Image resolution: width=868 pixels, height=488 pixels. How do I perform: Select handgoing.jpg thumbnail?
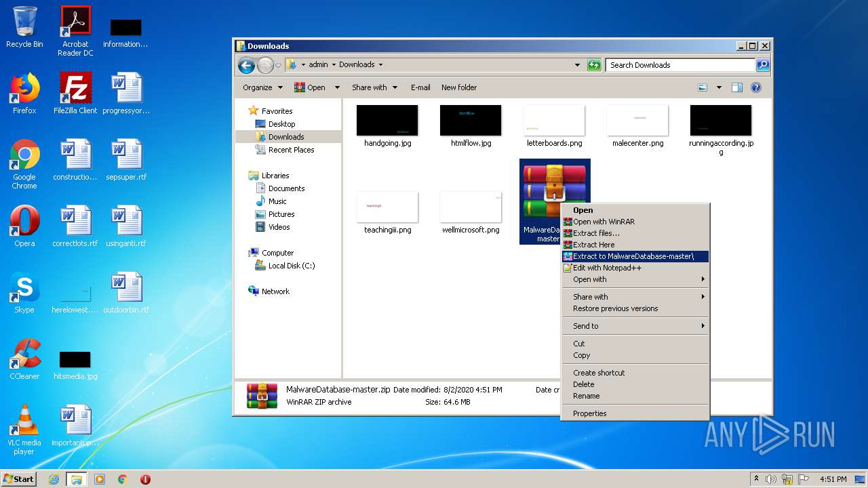pos(387,127)
